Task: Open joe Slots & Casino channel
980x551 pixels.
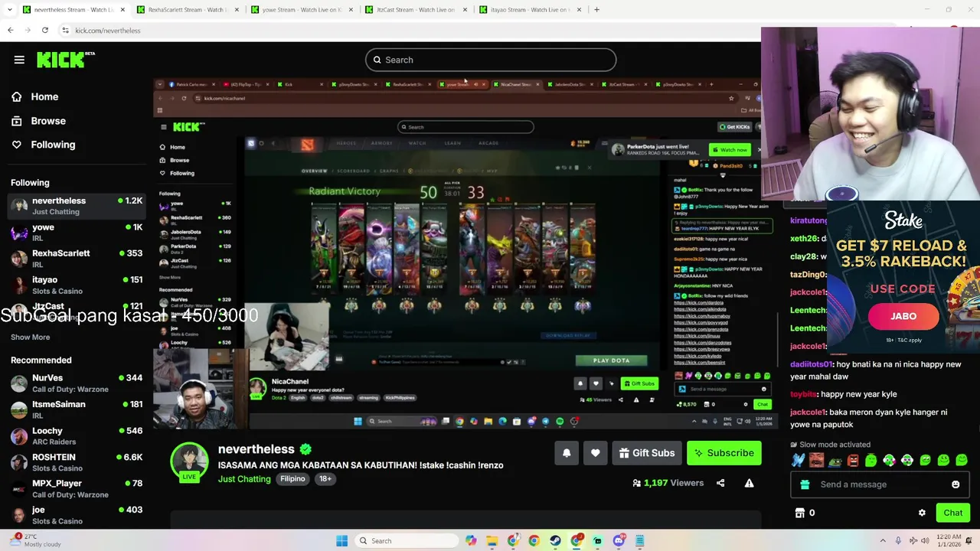Action: pyautogui.click(x=77, y=515)
